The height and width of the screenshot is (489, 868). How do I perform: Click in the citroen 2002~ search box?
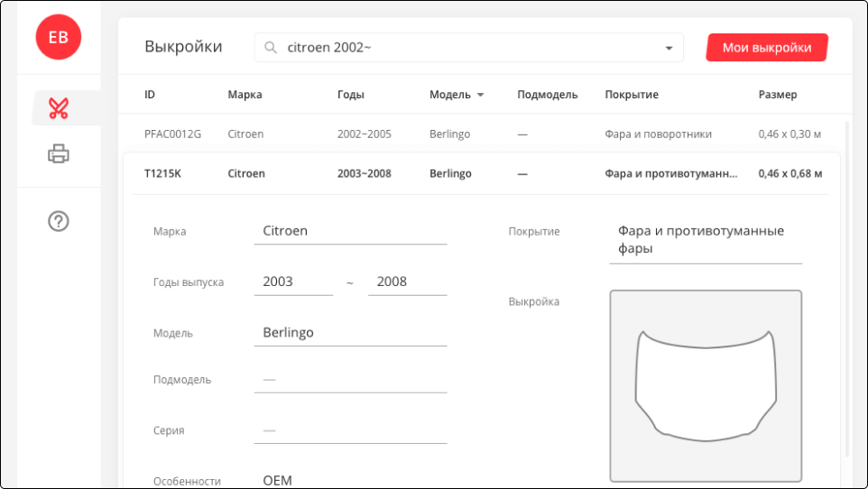point(469,48)
